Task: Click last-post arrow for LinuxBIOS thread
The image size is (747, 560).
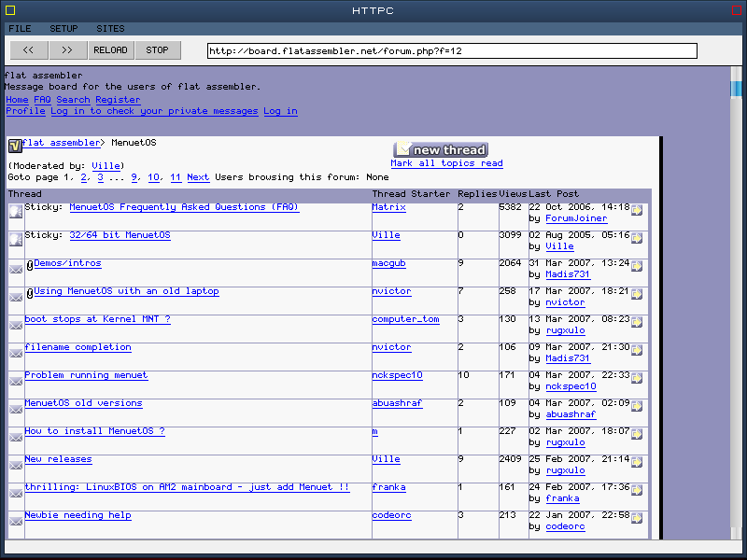Action: pos(637,491)
